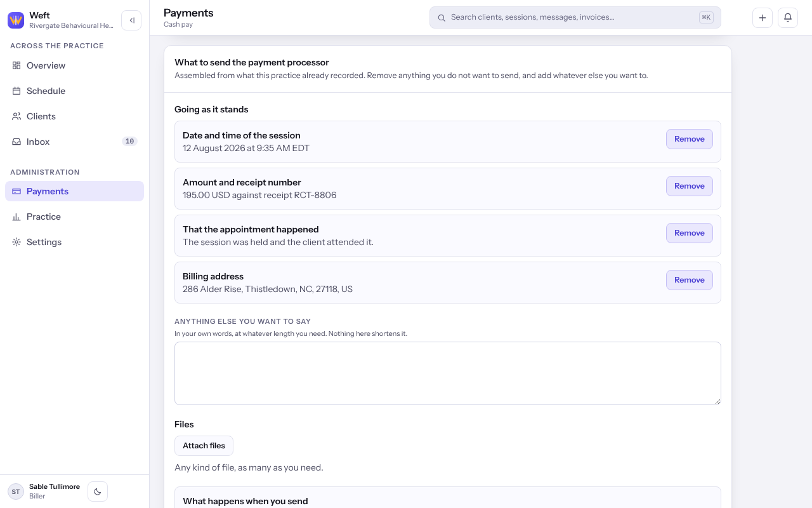Click the ST user avatar
This screenshot has height=508, width=812.
tap(16, 491)
